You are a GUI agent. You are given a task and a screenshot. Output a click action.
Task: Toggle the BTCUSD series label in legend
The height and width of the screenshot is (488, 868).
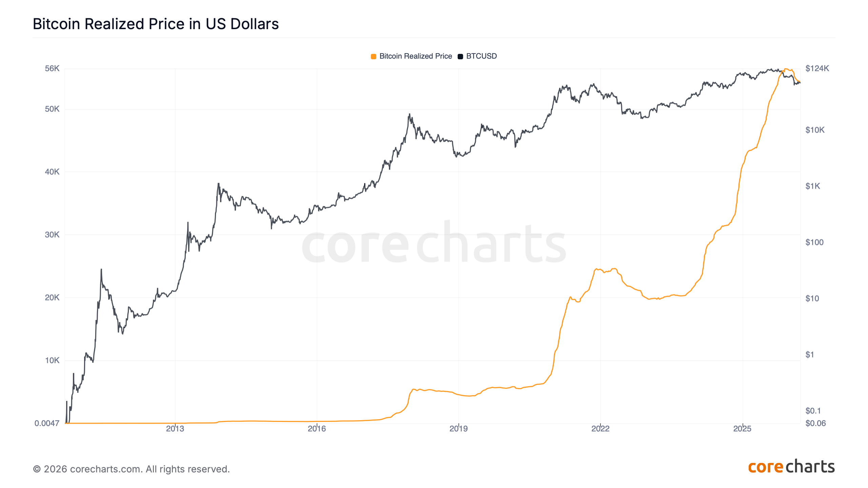click(x=481, y=56)
